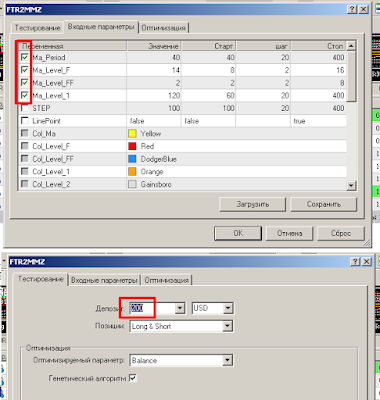Click the Загрузить button
The image size is (380, 400).
tap(253, 204)
